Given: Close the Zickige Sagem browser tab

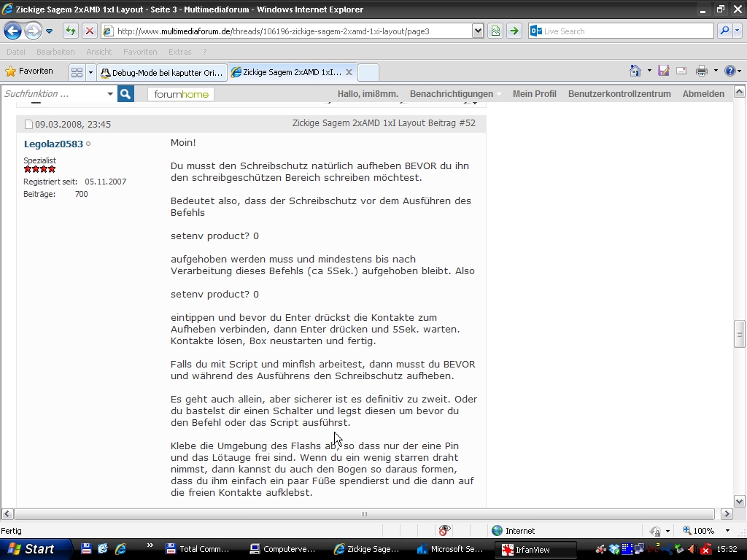Looking at the screenshot, I should pyautogui.click(x=349, y=72).
